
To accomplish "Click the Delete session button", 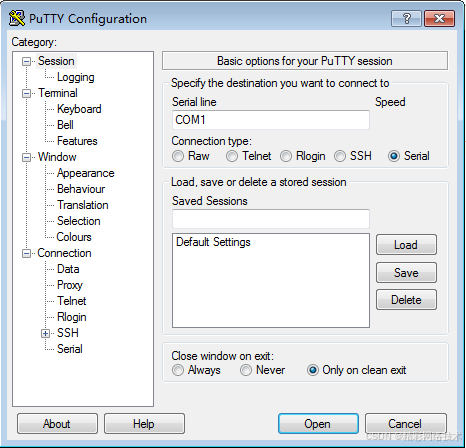I will (x=406, y=300).
